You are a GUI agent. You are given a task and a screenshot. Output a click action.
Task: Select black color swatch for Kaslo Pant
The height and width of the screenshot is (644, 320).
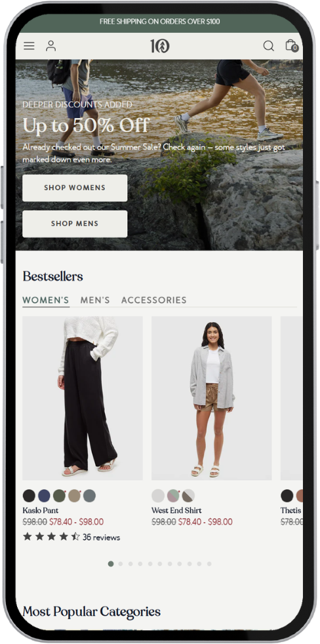(x=29, y=496)
